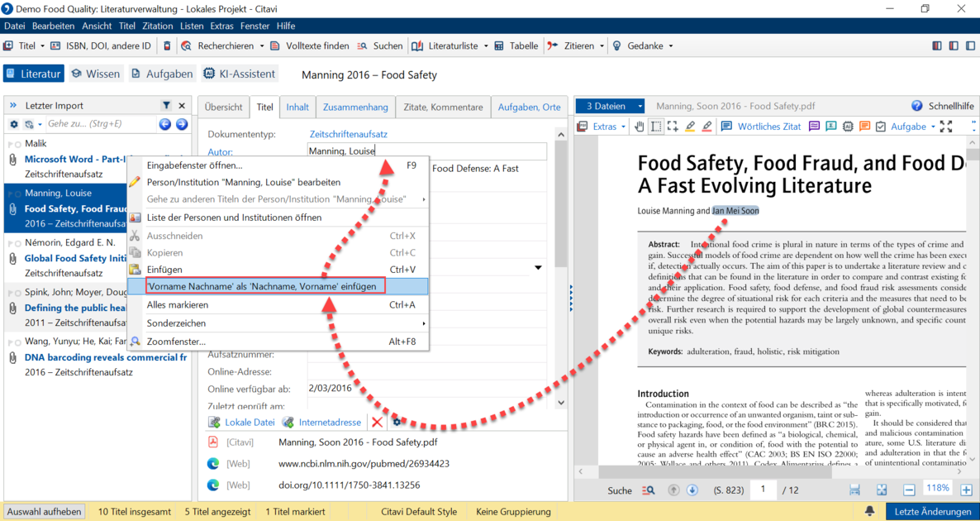Click the red X delete location icon
The width and height of the screenshot is (980, 521).
(x=378, y=423)
